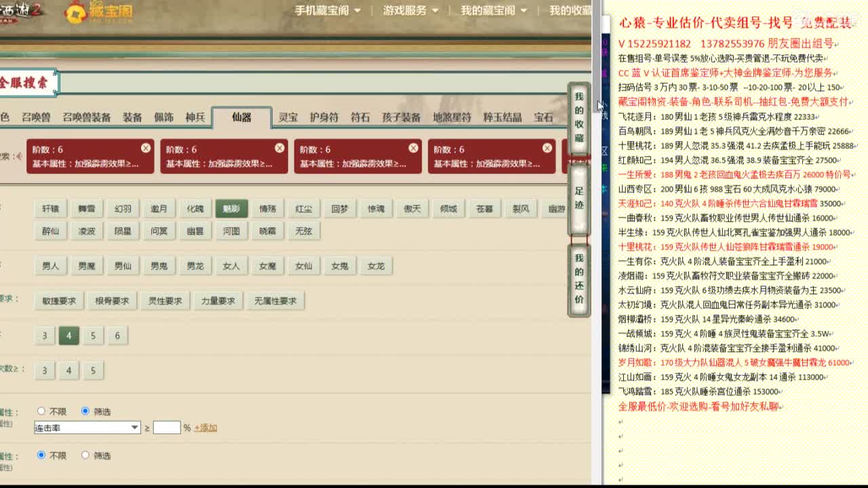Viewport: 868px width, 488px height.
Task: Remove the last 基本属性 filter chip
Action: tap(547, 147)
